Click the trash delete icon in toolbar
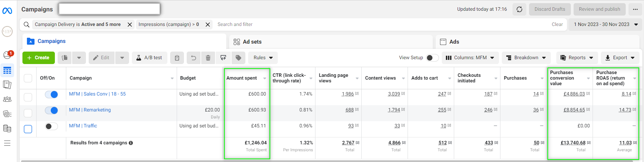The image size is (644, 162). [208, 58]
